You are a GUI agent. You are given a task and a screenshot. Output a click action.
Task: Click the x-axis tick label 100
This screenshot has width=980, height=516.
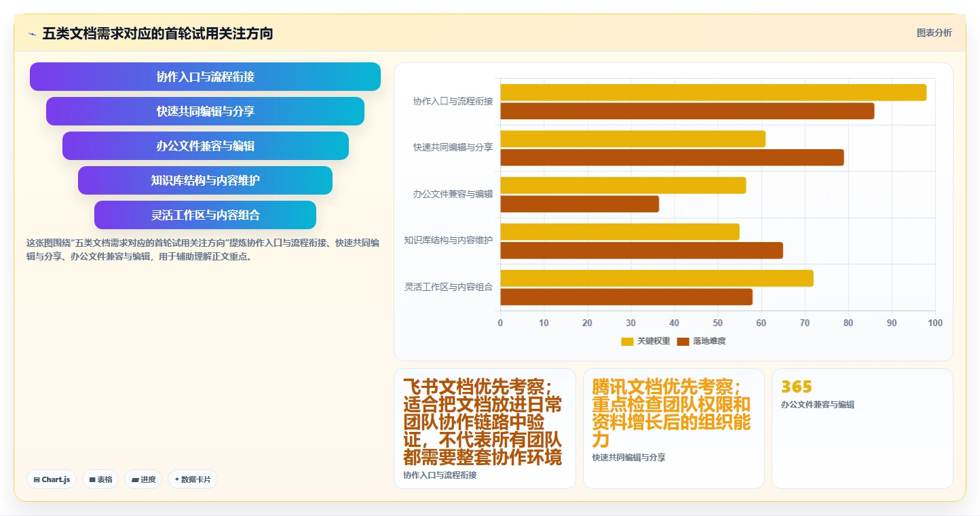click(935, 323)
